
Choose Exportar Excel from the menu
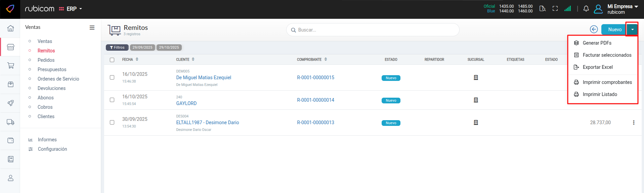coord(597,67)
